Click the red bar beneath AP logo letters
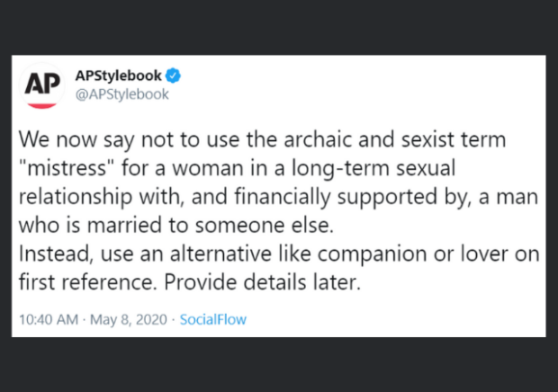The image size is (558, 392). (x=42, y=105)
